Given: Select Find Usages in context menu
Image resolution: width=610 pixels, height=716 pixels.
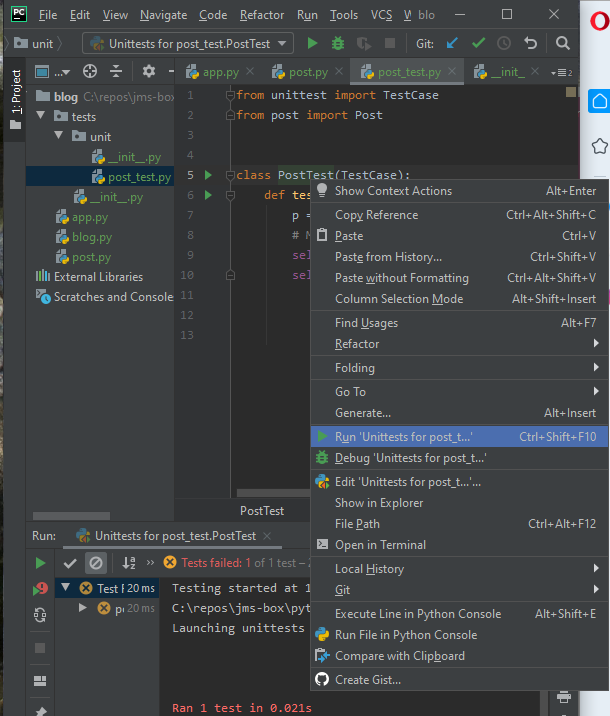Looking at the screenshot, I should pyautogui.click(x=459, y=323).
